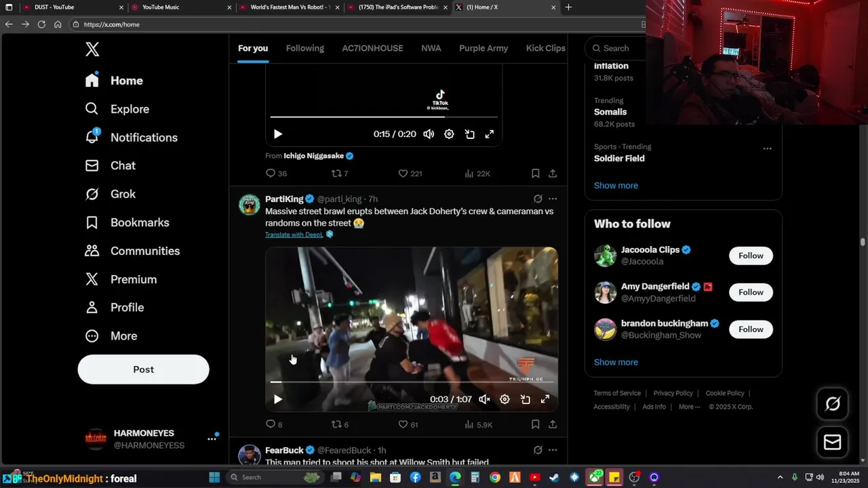Toggle picture-in-picture on TikTok video
The image size is (868, 488).
pyautogui.click(x=469, y=134)
